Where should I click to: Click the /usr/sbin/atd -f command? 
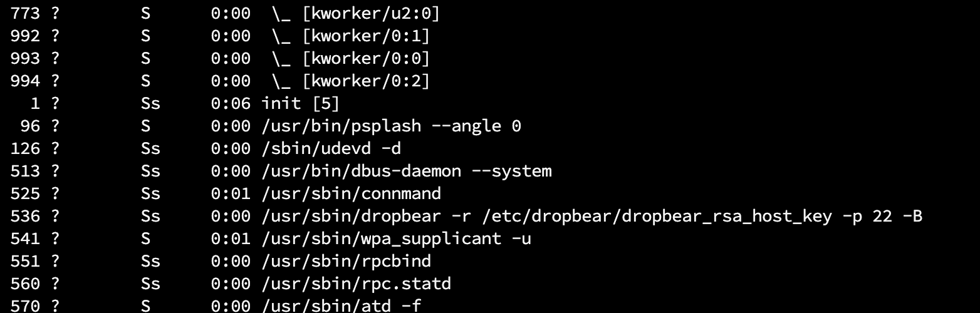click(346, 306)
